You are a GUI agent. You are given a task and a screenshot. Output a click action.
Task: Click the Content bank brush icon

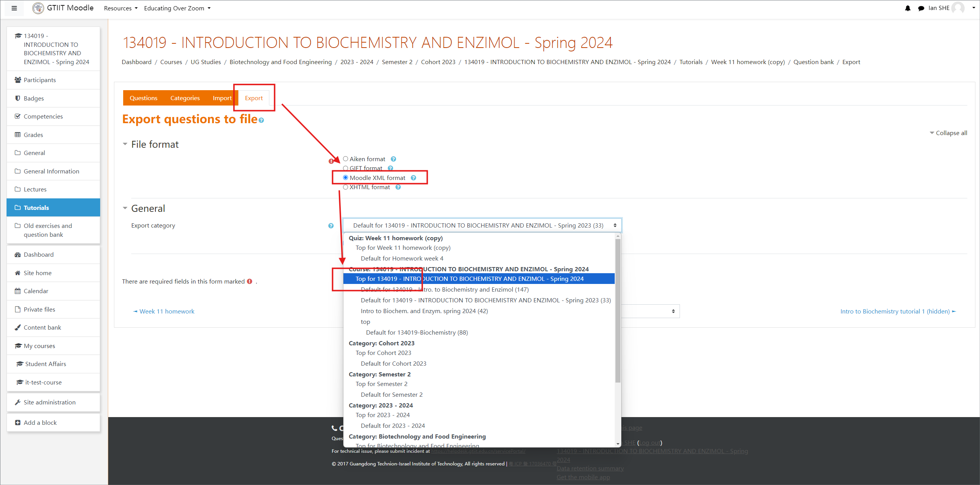pyautogui.click(x=18, y=327)
